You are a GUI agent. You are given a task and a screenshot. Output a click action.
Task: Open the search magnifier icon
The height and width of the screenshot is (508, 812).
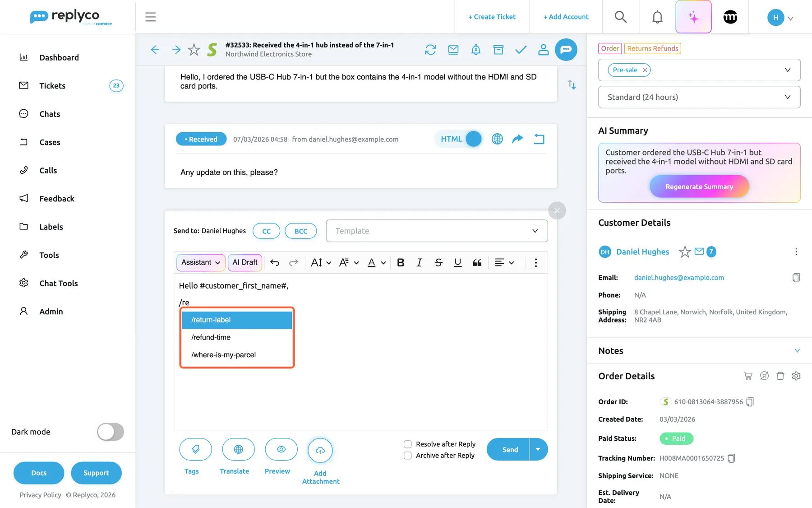[621, 17]
